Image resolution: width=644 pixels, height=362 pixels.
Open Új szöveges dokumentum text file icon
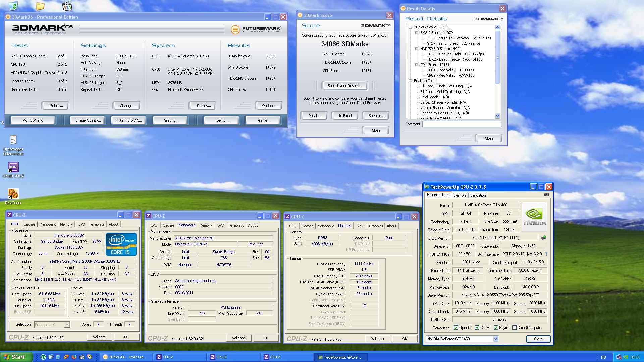[x=13, y=145]
